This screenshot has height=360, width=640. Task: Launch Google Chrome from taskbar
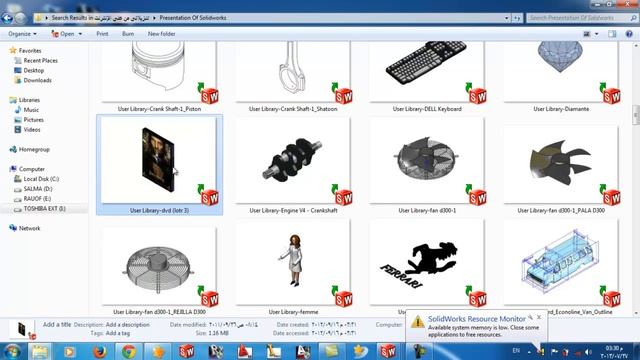coord(129,351)
